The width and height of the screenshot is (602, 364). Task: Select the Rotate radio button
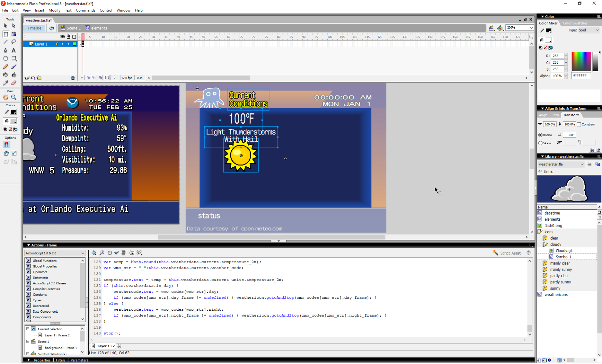click(541, 135)
